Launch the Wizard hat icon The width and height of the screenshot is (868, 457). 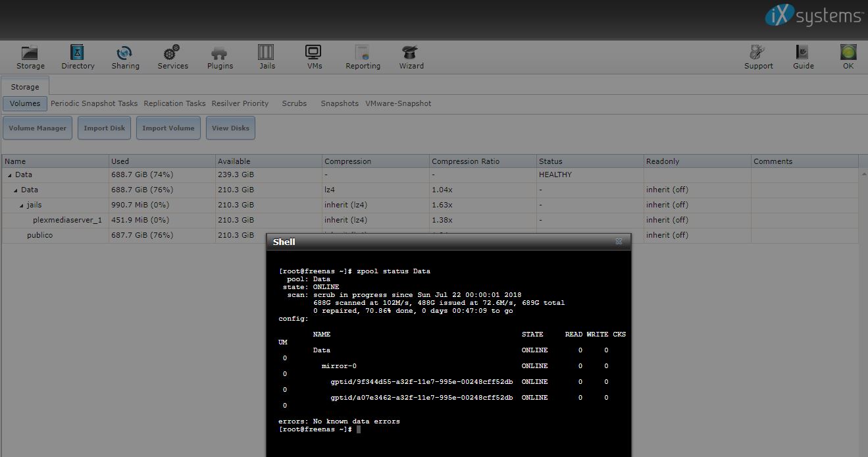[x=411, y=57]
